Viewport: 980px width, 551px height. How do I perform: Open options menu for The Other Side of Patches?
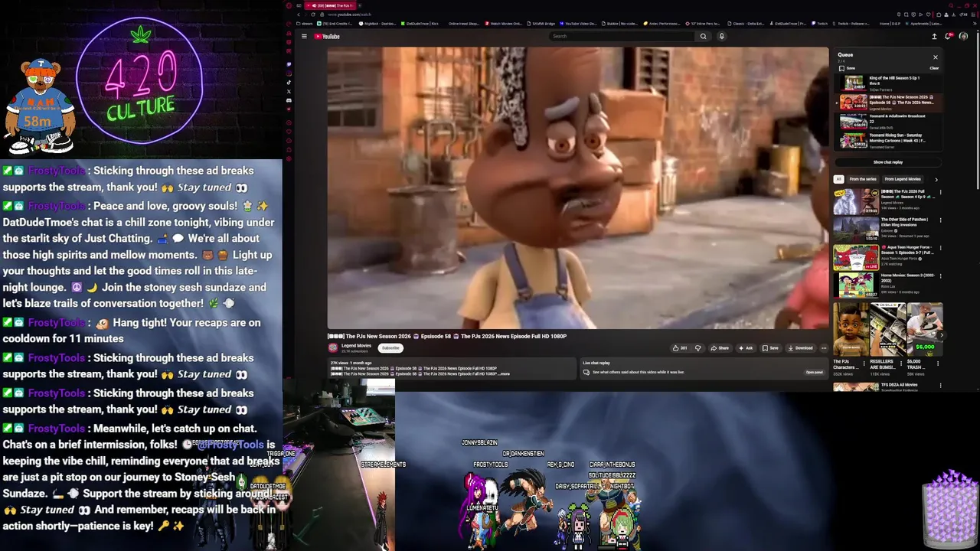pos(940,220)
